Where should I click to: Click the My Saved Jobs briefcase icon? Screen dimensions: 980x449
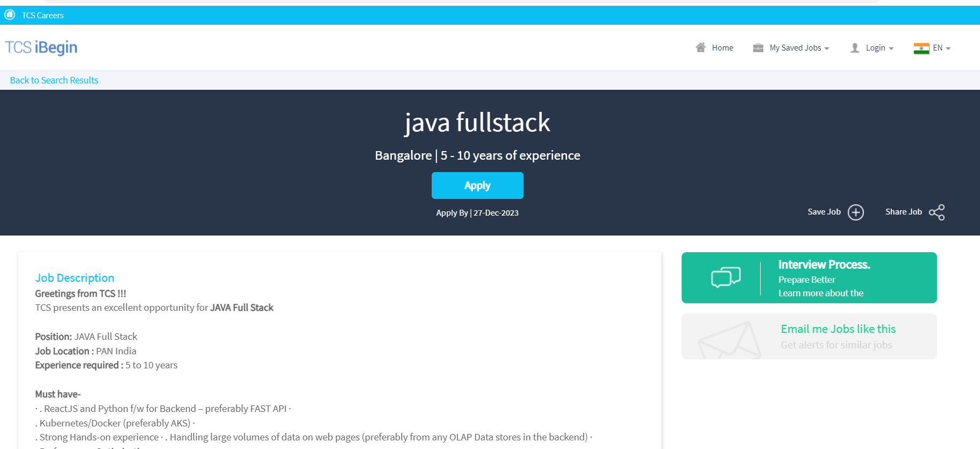tap(758, 48)
